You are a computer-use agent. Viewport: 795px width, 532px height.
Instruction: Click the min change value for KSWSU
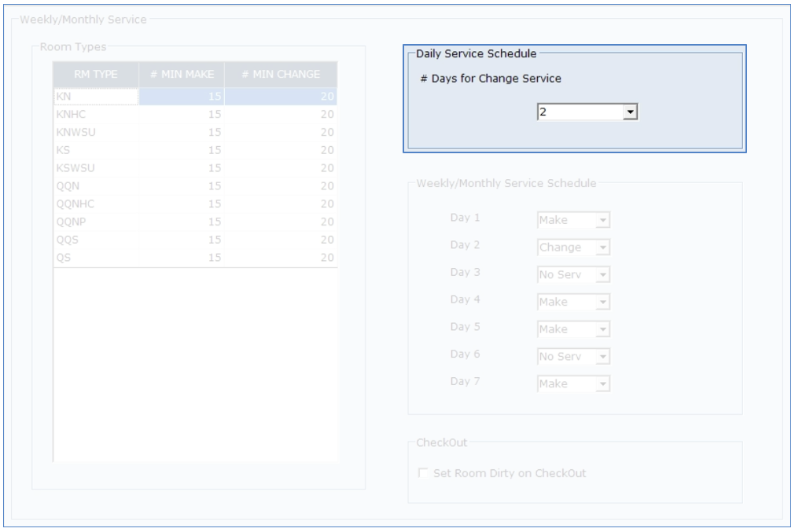pos(281,168)
